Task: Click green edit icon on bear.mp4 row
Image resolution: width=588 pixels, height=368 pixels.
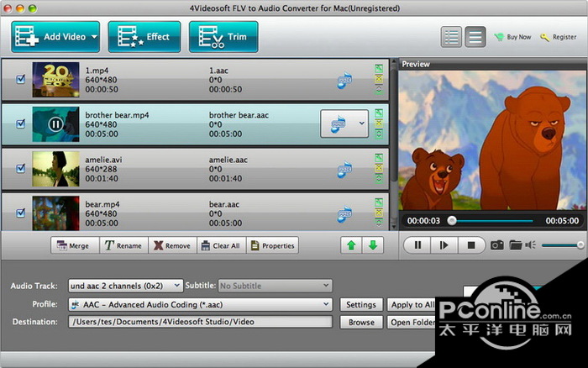Action: [x=379, y=202]
